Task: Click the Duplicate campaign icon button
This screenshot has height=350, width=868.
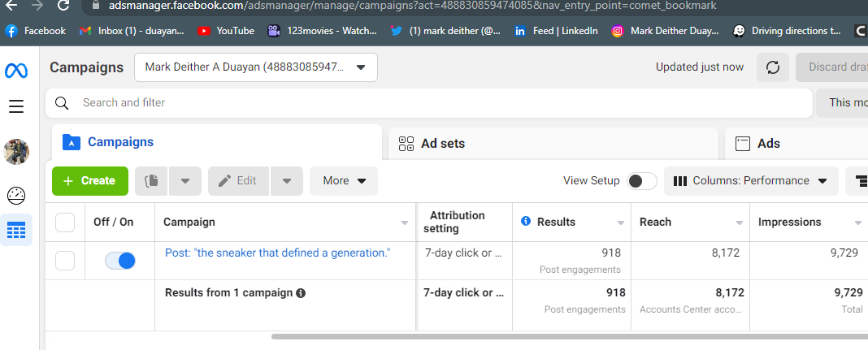Action: click(x=150, y=181)
